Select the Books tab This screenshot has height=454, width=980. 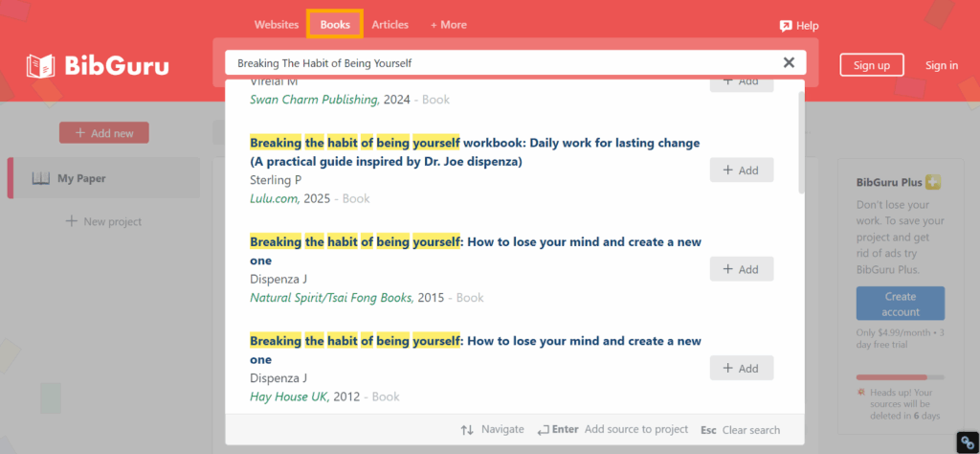335,25
